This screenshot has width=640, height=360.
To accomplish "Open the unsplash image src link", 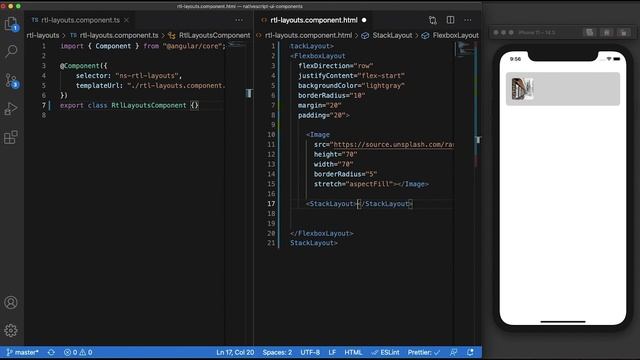I will coord(393,144).
